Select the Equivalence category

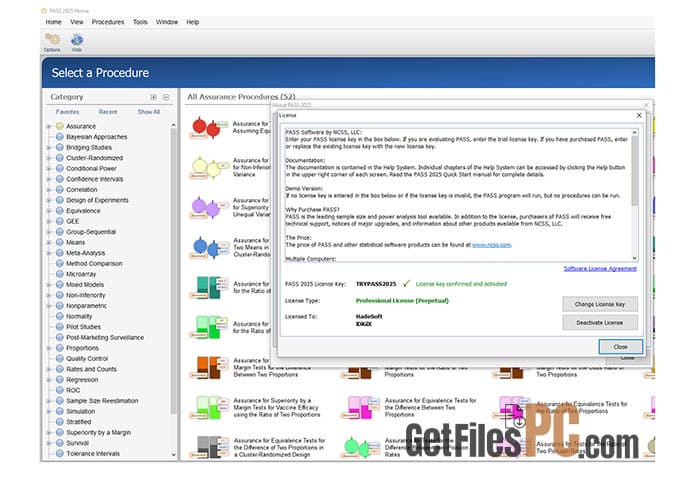83,211
